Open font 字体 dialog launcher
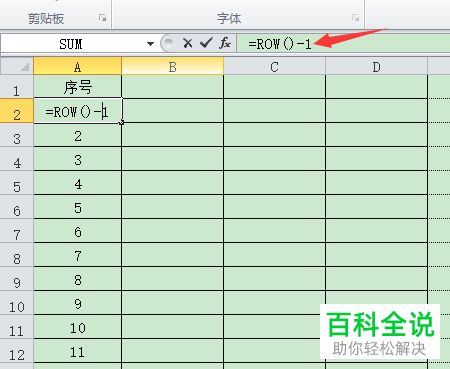This screenshot has height=369, width=450. coord(355,18)
